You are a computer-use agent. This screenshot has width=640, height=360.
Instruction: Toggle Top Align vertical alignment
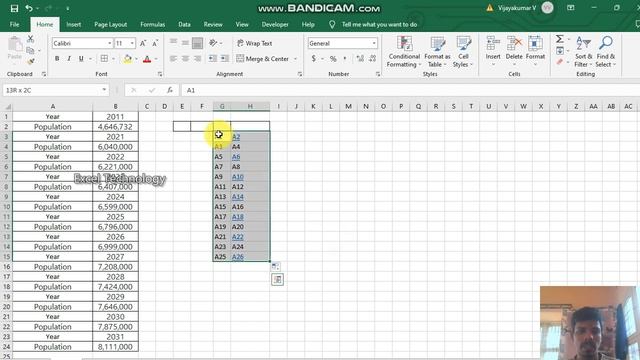(x=173, y=43)
